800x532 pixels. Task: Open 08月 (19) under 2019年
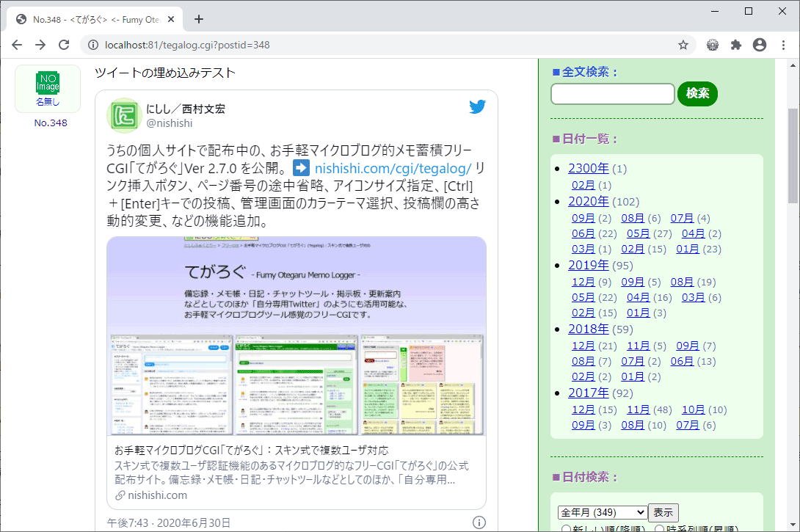[x=682, y=282]
